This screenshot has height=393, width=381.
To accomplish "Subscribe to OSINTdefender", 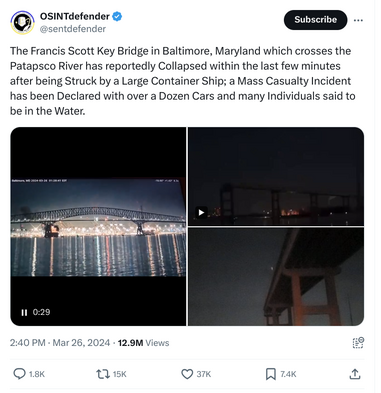I will (315, 20).
